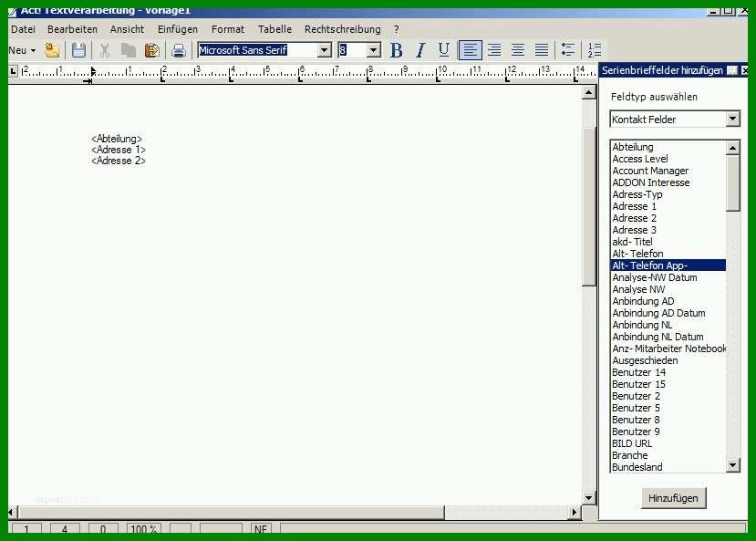
Task: Justify the text alignment
Action: (542, 49)
